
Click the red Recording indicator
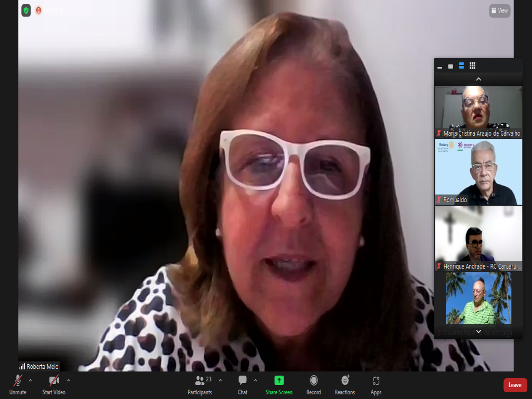pyautogui.click(x=38, y=10)
